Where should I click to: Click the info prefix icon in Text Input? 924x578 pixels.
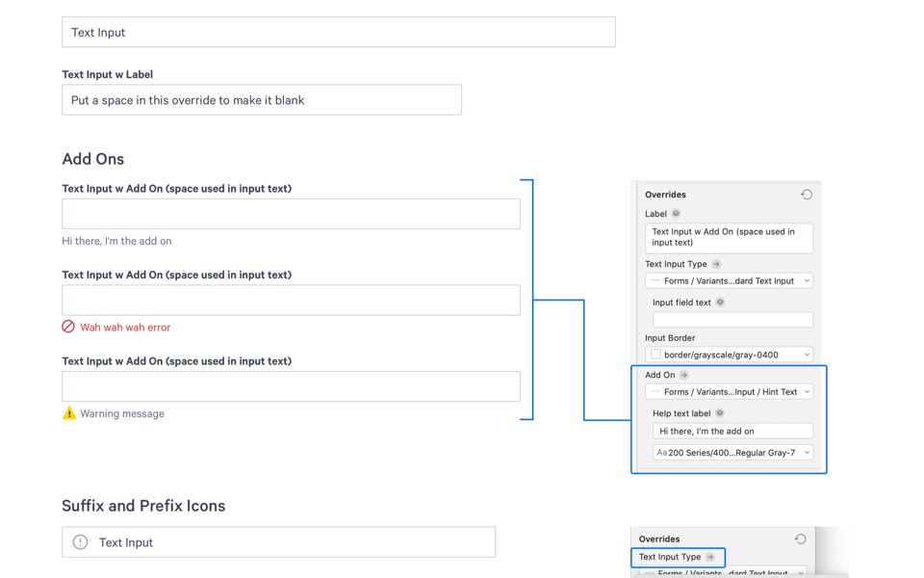pyautogui.click(x=81, y=542)
